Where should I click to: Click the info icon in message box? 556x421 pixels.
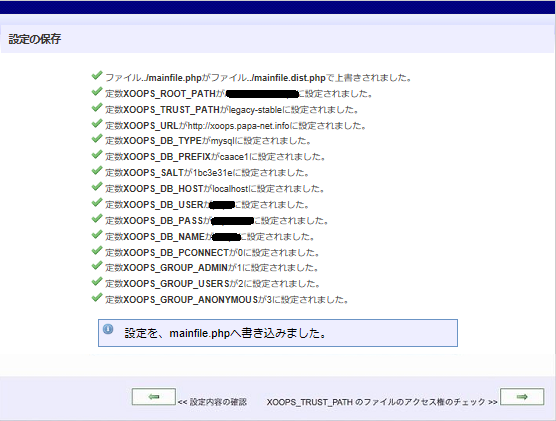pos(108,329)
